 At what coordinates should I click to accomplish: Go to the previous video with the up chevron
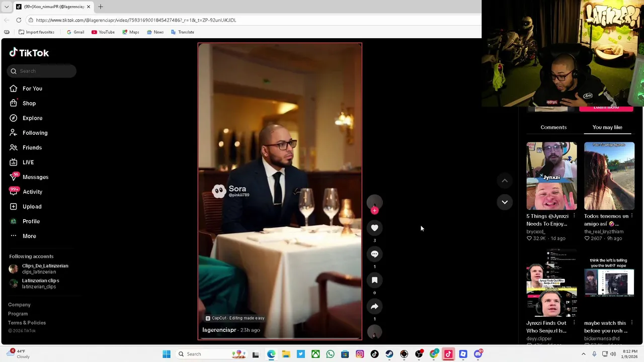[505, 180]
